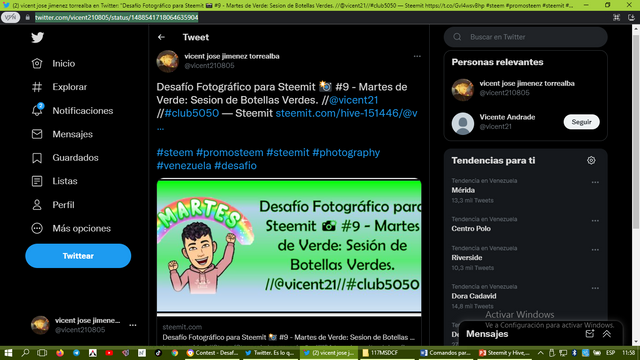Open tweet author name vicent jose jimenez torrealba
Screen dimensions: 640x360
pyautogui.click(x=231, y=56)
